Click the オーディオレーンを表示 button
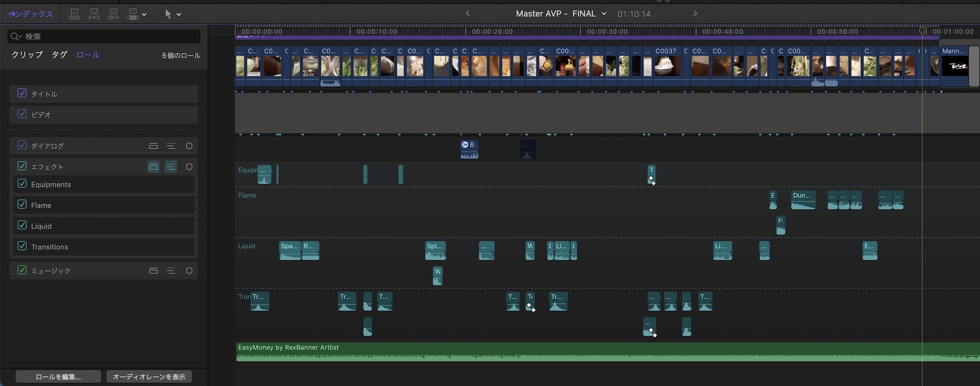This screenshot has width=980, height=386. coord(149,377)
